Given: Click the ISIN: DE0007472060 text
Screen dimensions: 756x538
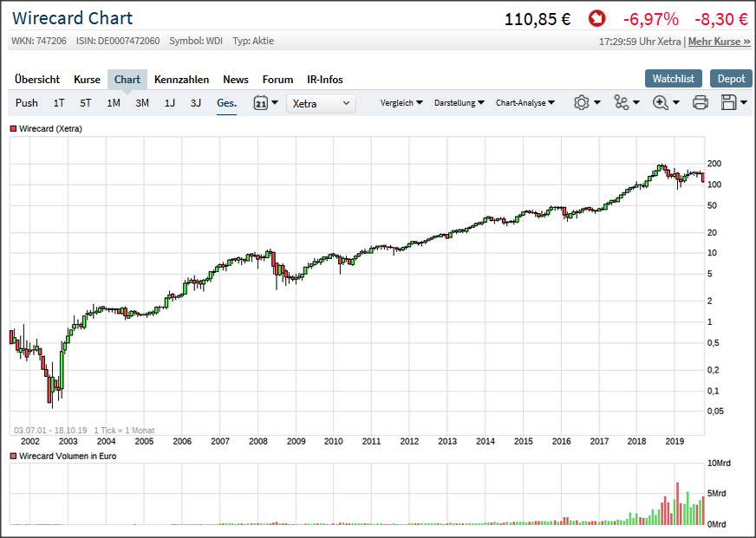Looking at the screenshot, I should pyautogui.click(x=118, y=41).
